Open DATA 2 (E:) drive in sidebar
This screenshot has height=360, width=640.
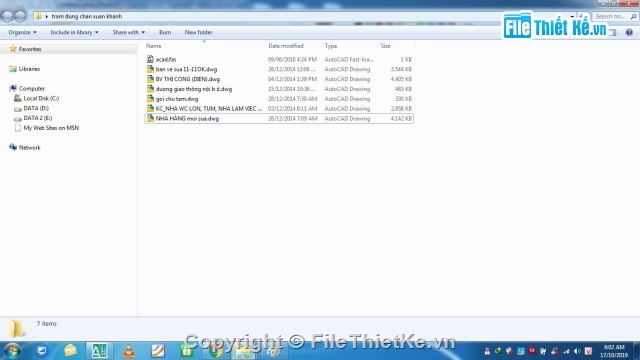coord(38,118)
